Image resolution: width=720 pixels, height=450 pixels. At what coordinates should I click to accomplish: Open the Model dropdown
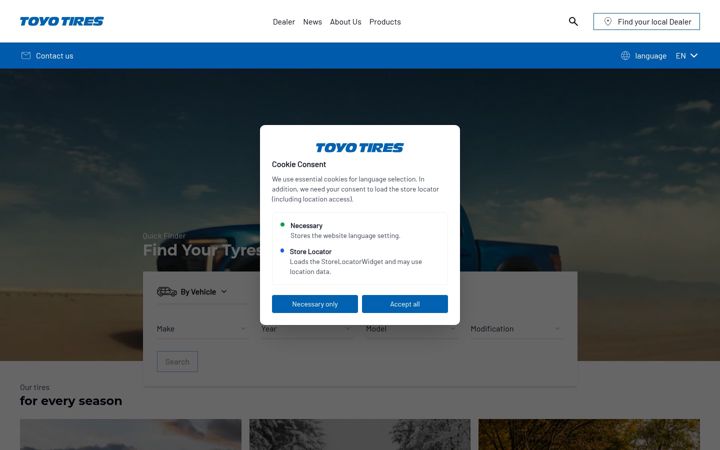[411, 329]
